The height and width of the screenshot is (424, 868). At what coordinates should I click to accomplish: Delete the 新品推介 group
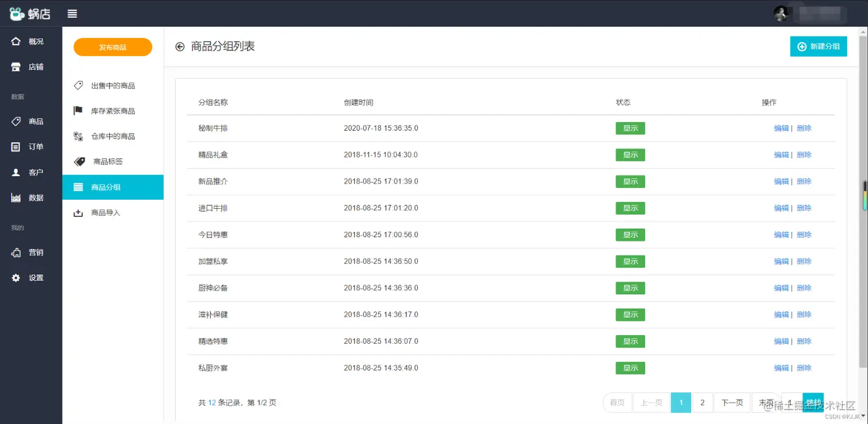[x=804, y=181]
